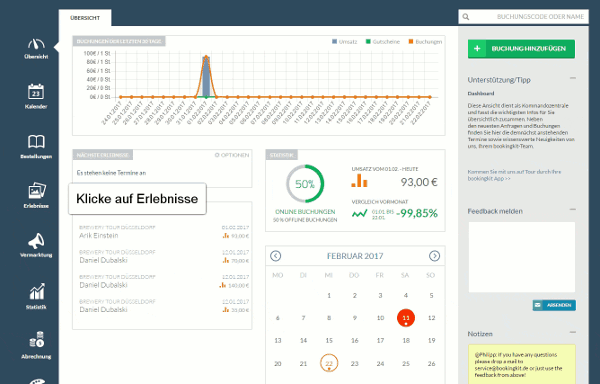Screen dimensions: 600x384
Task: Click revenue icon beside 93,00 € booking
Action: (226, 236)
